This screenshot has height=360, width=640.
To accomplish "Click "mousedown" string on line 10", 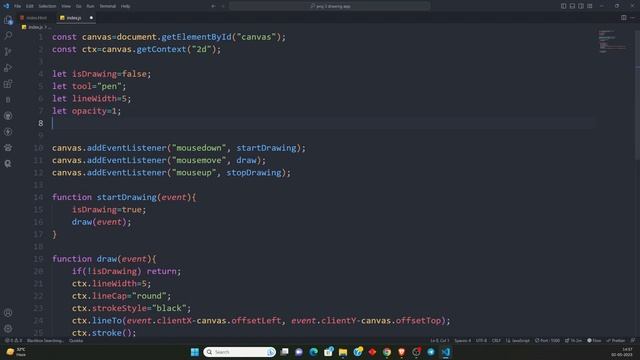I will coord(199,148).
